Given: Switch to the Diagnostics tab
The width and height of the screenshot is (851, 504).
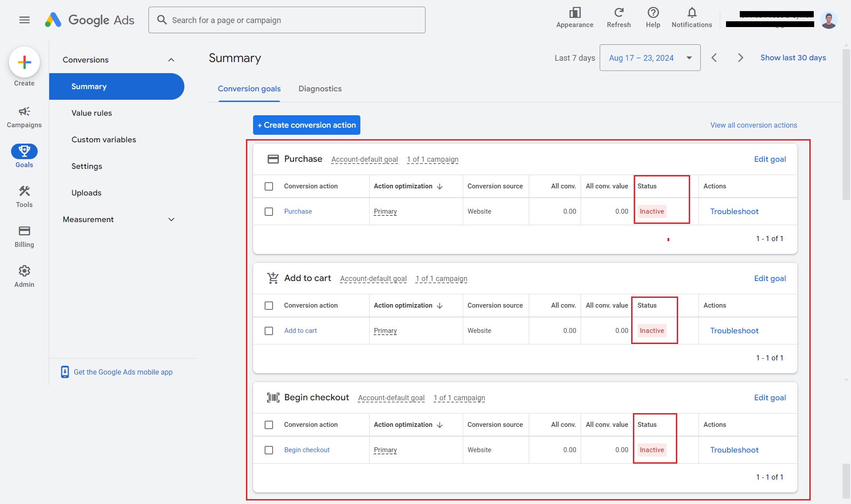Looking at the screenshot, I should [320, 89].
